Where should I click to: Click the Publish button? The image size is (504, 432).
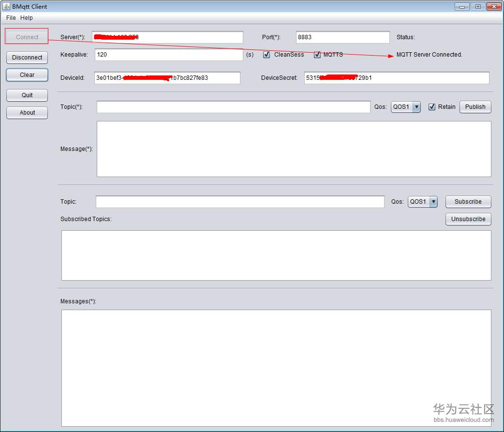coord(475,107)
